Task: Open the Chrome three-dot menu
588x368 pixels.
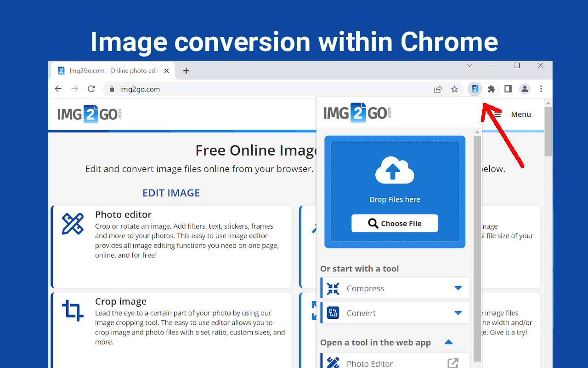Action: [x=541, y=89]
